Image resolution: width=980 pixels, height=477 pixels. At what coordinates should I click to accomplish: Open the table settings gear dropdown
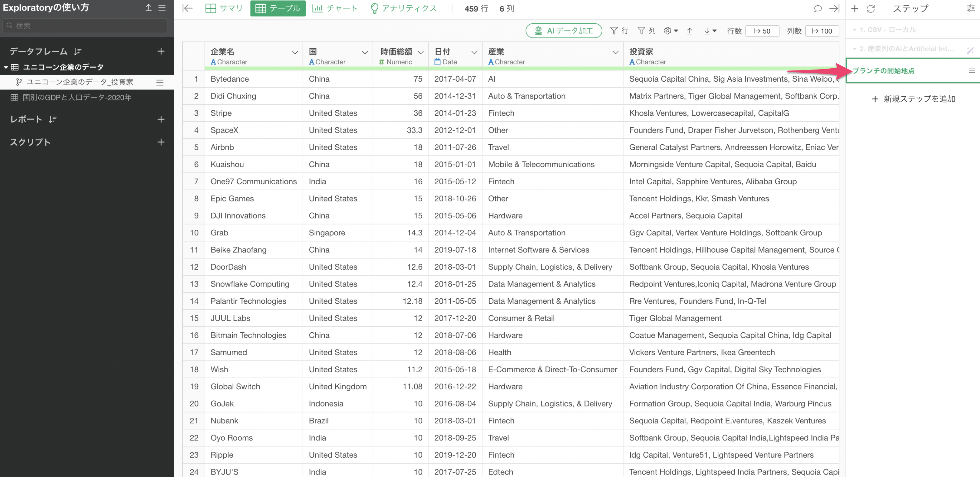(x=671, y=31)
